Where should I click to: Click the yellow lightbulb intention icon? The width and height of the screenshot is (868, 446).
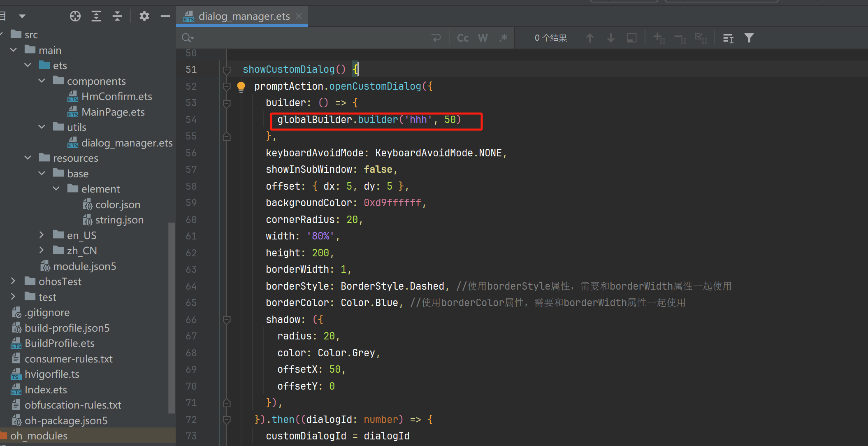click(241, 86)
